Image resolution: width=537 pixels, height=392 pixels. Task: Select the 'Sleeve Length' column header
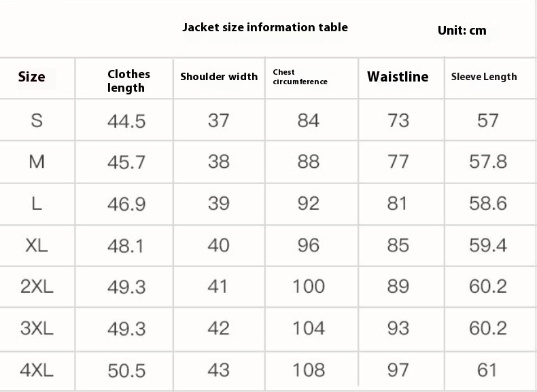[484, 77]
